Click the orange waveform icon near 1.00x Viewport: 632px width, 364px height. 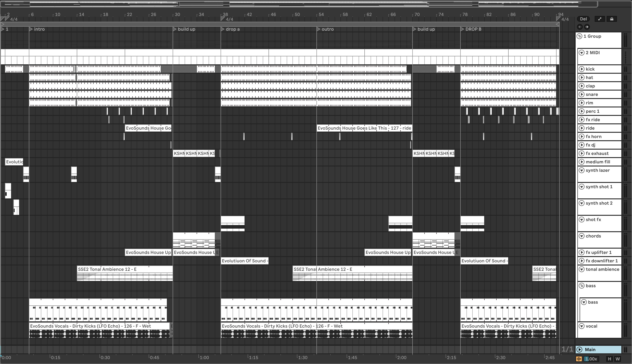(x=579, y=359)
